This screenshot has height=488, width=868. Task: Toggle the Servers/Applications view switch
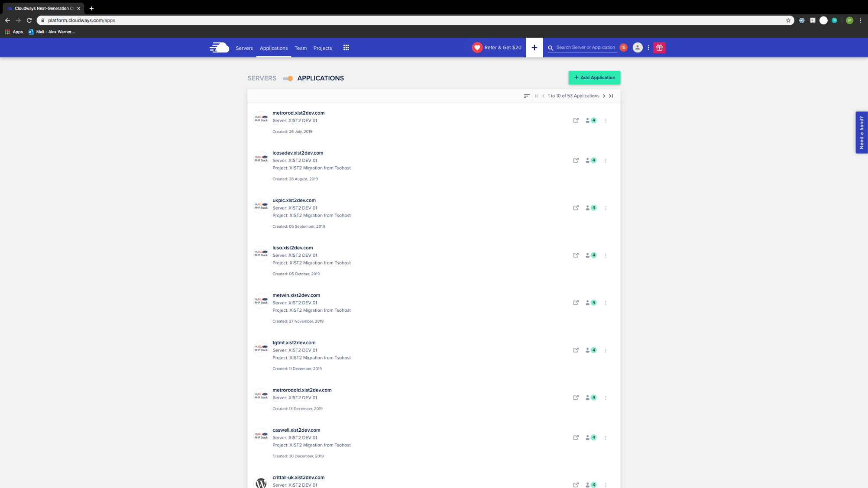pyautogui.click(x=288, y=78)
